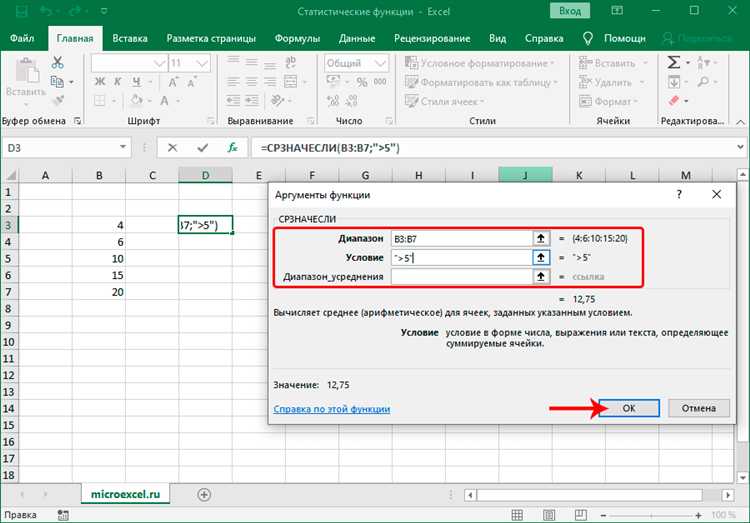This screenshot has width=750, height=523.
Task: Click the Вставить cells button
Action: [607, 63]
